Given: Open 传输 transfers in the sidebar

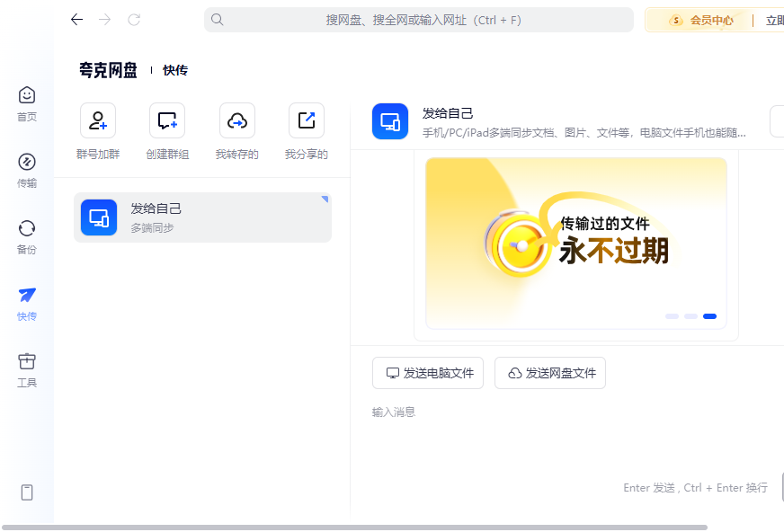Looking at the screenshot, I should [x=27, y=171].
